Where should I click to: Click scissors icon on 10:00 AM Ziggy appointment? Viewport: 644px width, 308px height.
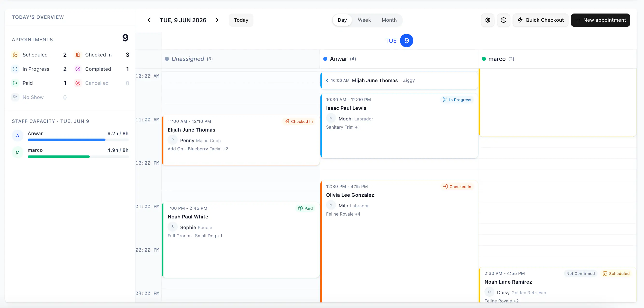327,81
